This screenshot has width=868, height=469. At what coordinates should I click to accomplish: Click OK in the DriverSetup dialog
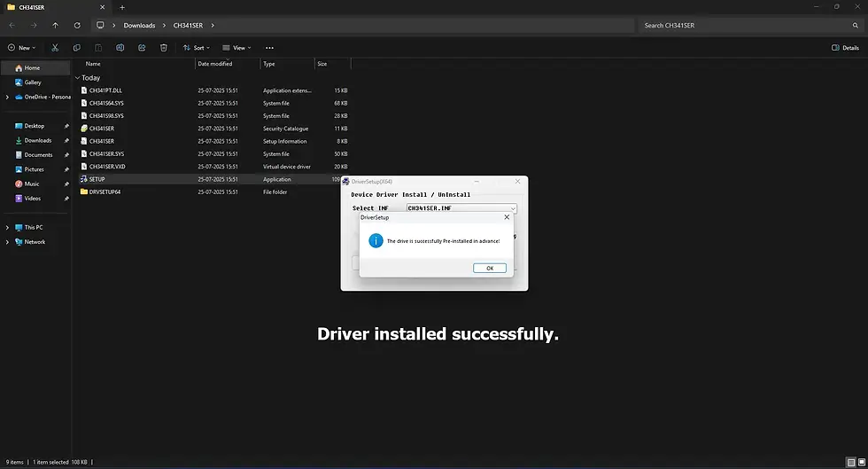click(x=490, y=268)
